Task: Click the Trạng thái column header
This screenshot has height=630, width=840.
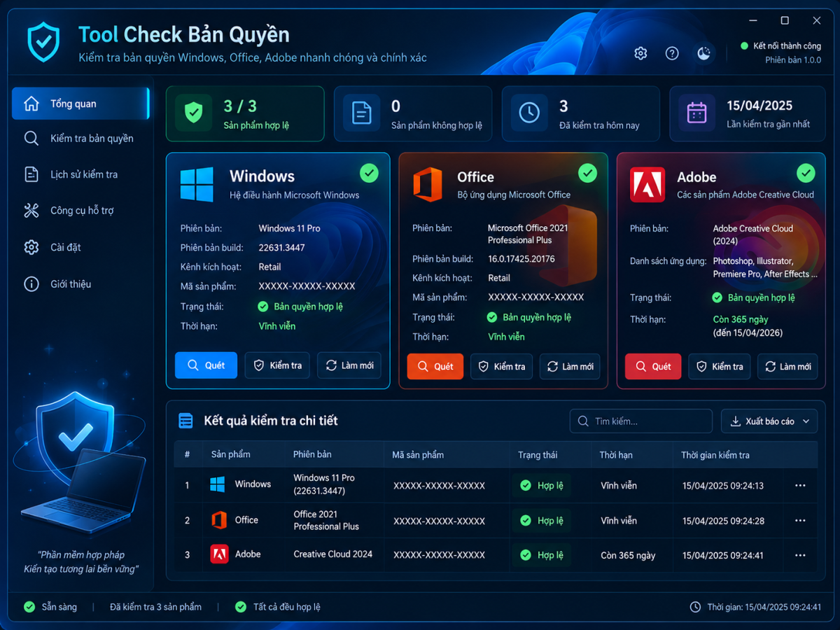Action: (x=538, y=454)
